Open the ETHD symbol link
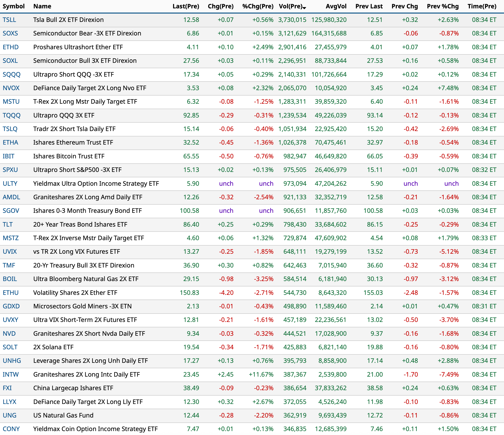The width and height of the screenshot is (504, 435). 11,47
